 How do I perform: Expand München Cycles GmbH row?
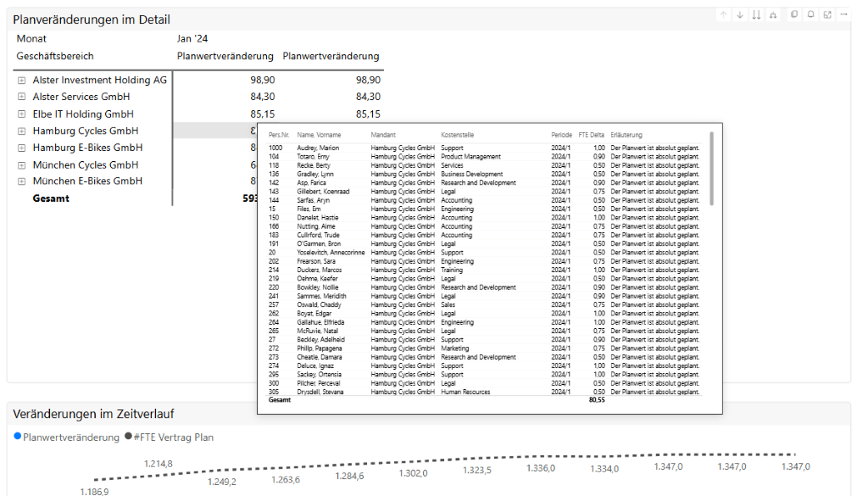pos(21,165)
